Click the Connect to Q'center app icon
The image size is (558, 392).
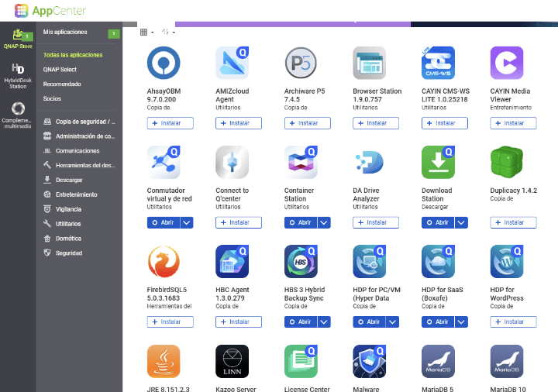232,162
